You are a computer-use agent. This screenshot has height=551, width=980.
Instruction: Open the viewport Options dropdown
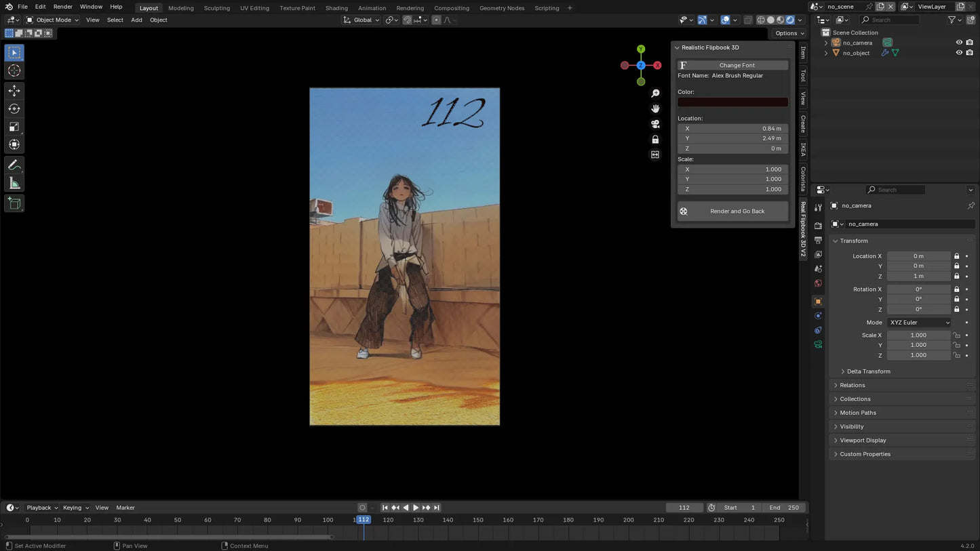pyautogui.click(x=789, y=33)
